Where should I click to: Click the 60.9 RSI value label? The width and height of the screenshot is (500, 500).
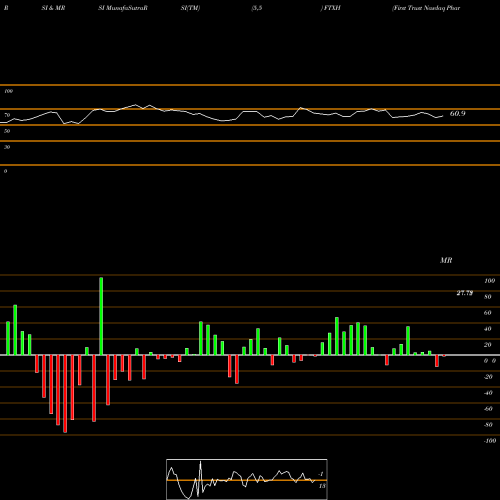click(x=457, y=114)
